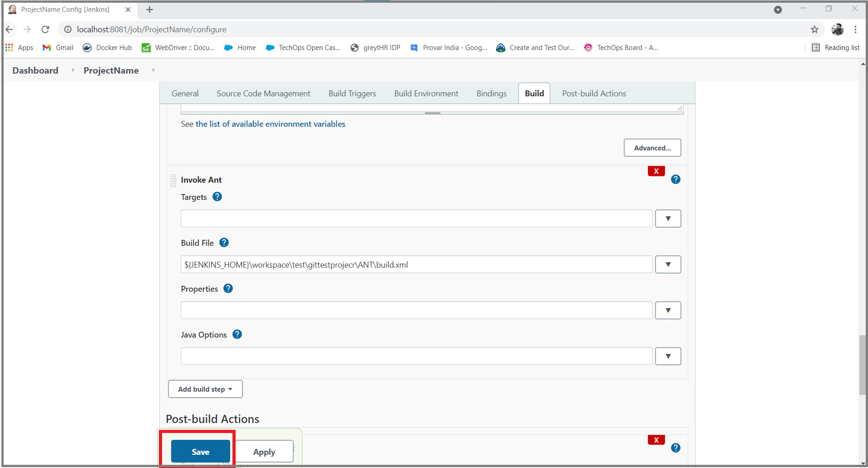This screenshot has height=468, width=868.
Task: Open help for Targets field
Action: click(217, 197)
